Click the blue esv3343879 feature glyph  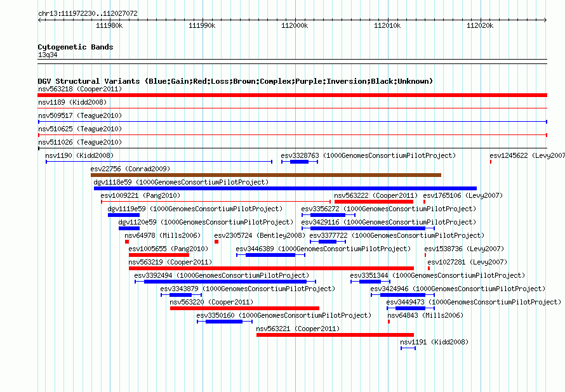click(182, 295)
